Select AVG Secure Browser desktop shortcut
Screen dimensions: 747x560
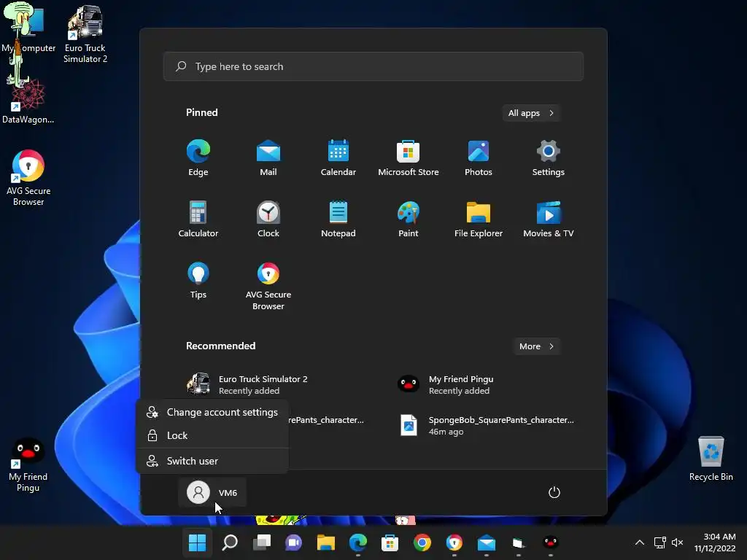point(28,178)
